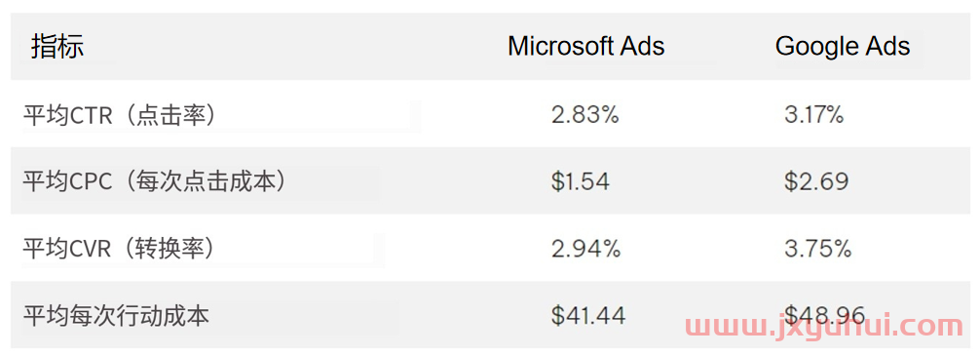Click the 平均CTR（点击率）row label
Viewport: 980px width, 355px height.
point(120,115)
